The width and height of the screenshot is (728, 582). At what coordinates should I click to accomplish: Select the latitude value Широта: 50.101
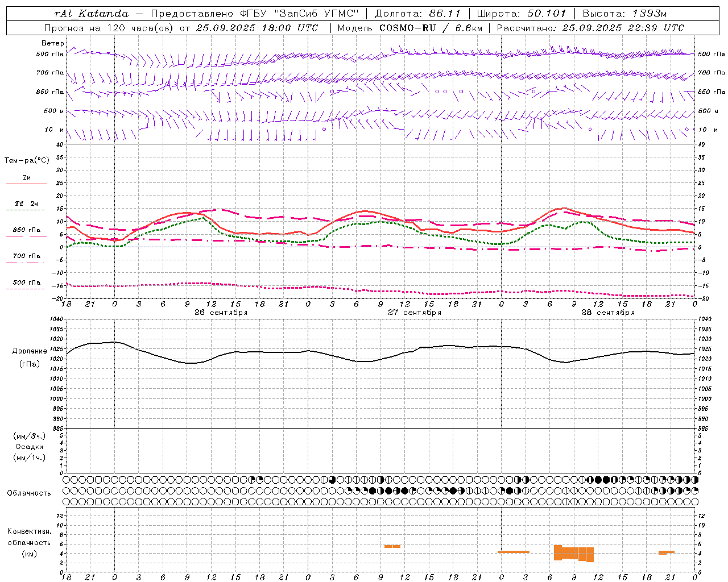pyautogui.click(x=522, y=14)
